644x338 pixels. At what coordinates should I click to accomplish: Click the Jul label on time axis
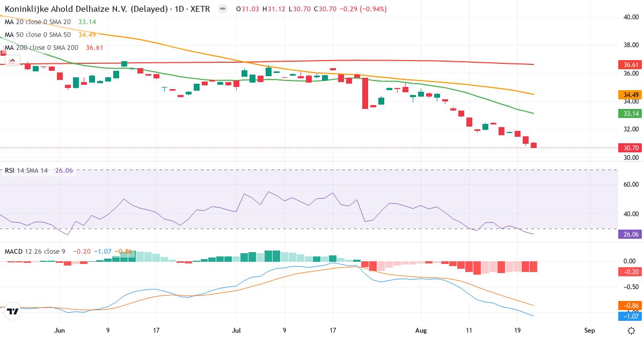[237, 330]
